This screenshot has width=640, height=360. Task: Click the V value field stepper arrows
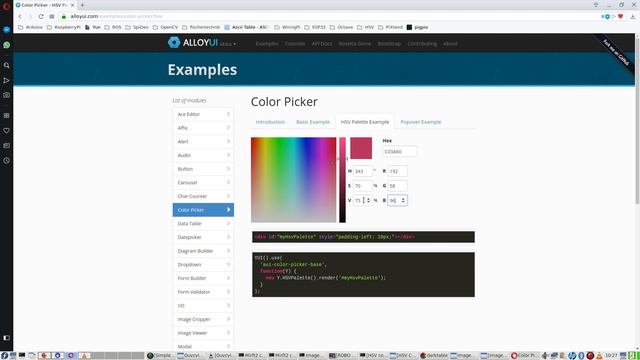pyautogui.click(x=368, y=200)
